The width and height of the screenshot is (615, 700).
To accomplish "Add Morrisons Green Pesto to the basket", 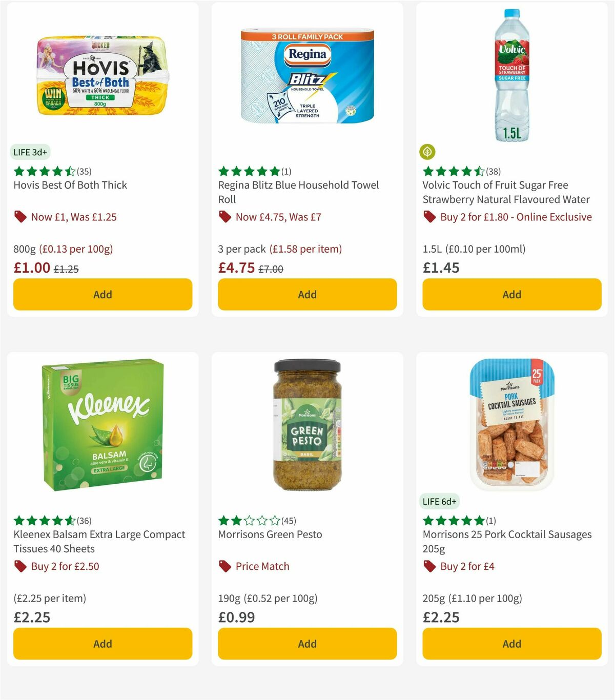I will tap(306, 644).
